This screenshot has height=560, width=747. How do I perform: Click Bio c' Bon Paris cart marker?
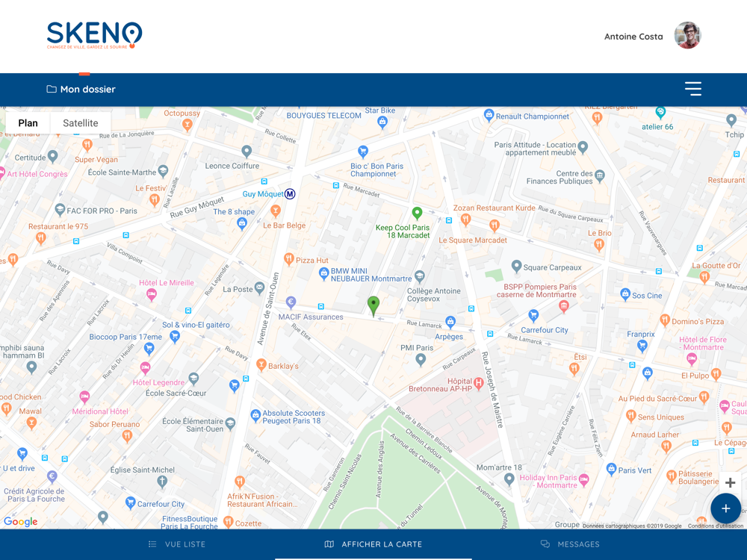tap(363, 152)
